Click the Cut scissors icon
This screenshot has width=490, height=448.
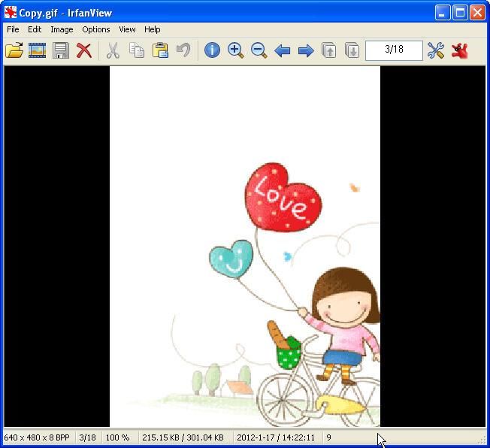pos(113,50)
